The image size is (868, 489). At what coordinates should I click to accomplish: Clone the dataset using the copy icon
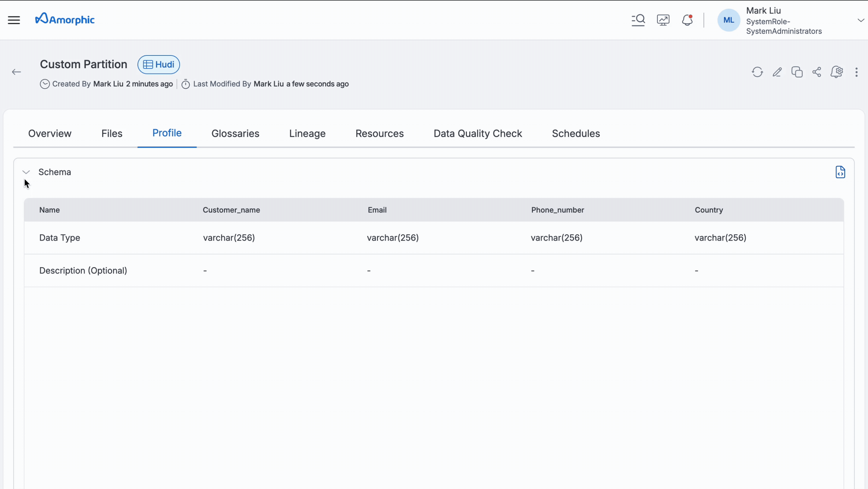point(797,72)
